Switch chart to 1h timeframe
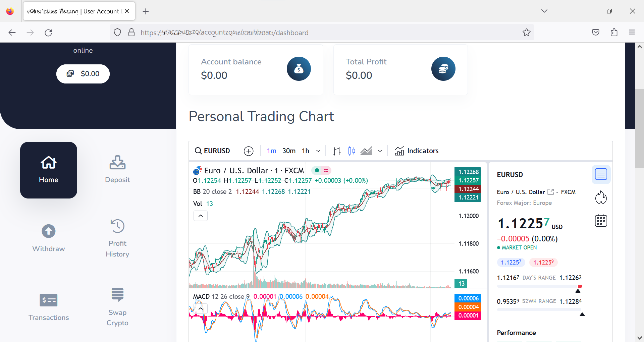 point(305,151)
